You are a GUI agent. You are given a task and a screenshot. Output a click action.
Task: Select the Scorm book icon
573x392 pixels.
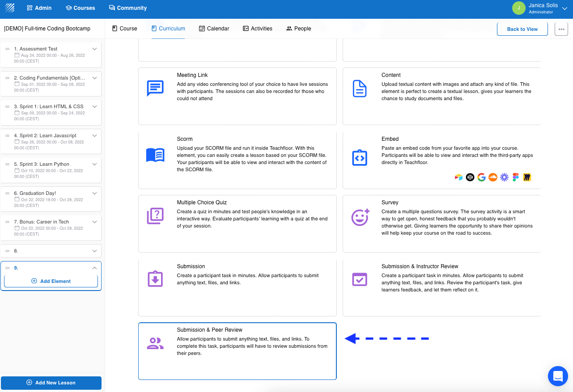tap(154, 155)
